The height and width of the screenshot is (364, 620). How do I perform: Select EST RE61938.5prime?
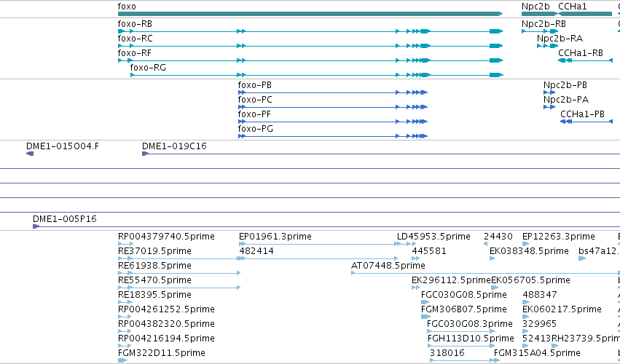(x=154, y=266)
